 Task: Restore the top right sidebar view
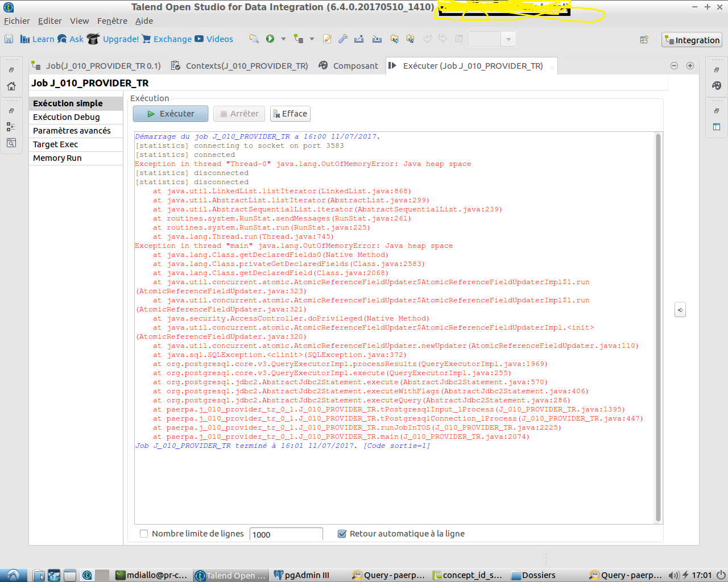717,70
